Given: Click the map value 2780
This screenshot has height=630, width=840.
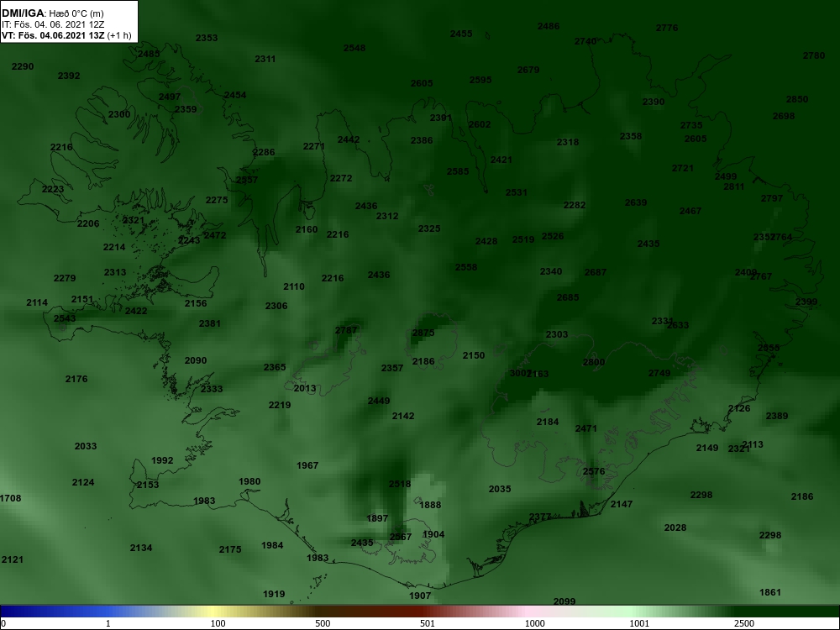Looking at the screenshot, I should 814,55.
